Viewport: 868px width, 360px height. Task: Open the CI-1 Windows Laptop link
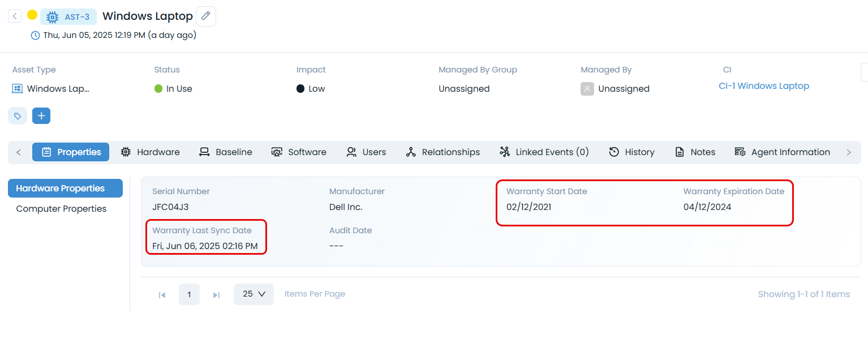tap(763, 86)
